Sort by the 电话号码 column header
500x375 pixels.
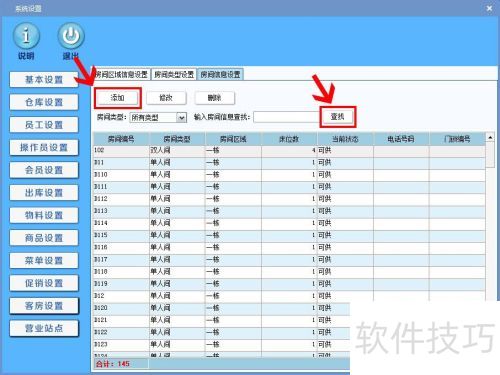pos(401,139)
